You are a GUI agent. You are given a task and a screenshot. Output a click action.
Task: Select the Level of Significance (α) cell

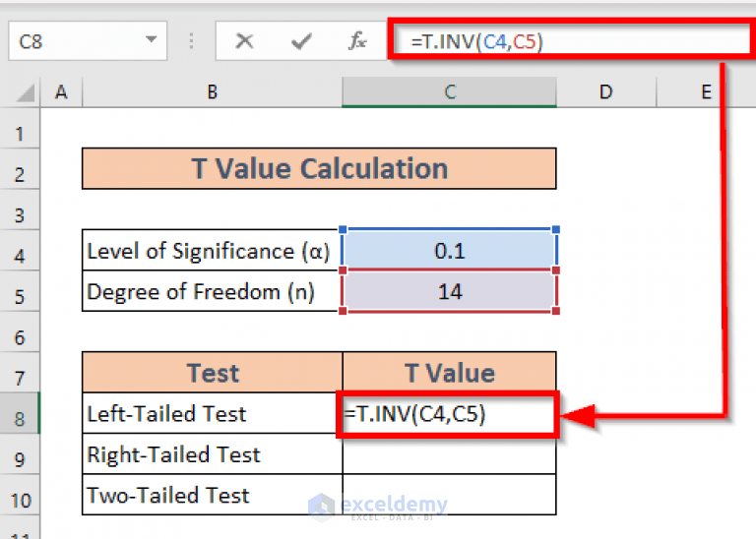point(213,251)
